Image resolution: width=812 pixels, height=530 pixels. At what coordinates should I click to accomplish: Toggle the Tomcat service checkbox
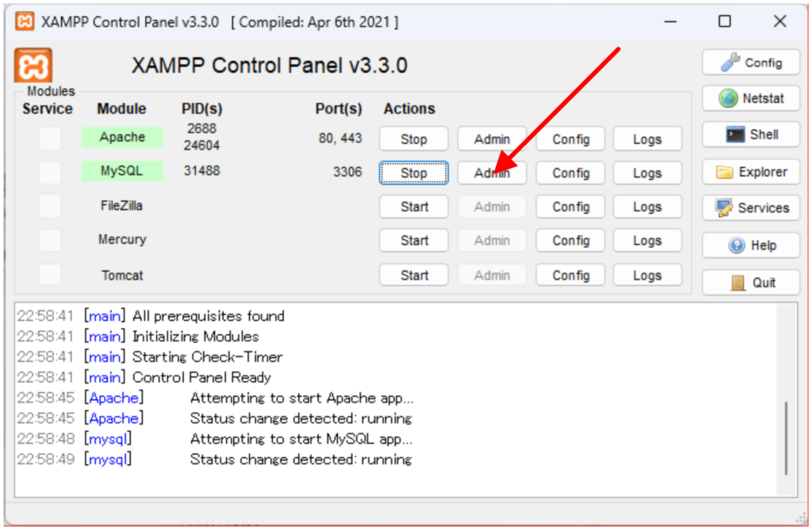tap(50, 275)
